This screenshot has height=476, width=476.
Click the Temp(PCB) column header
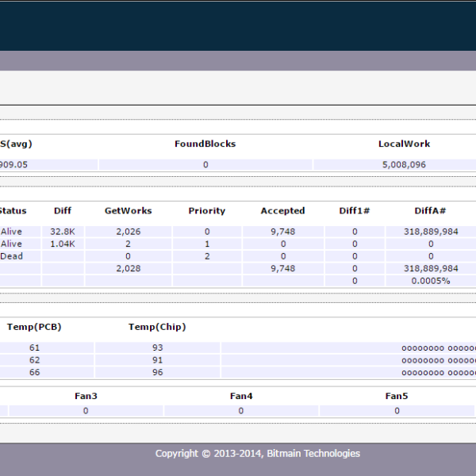[34, 327]
